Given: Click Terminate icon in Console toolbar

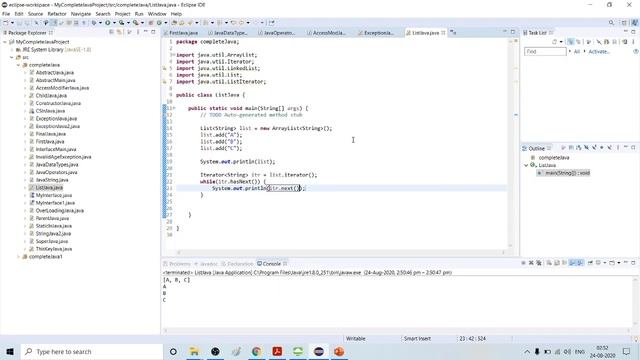Looking at the screenshot, I should pos(523,263).
